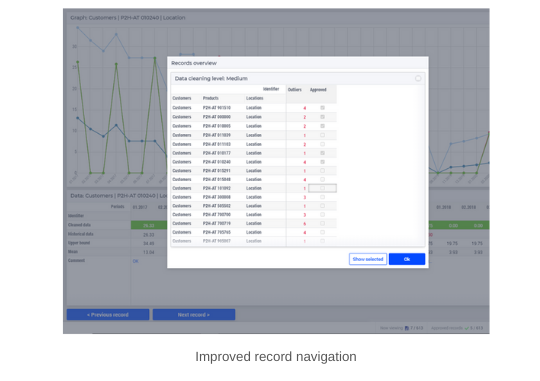Click the Ok button
The width and height of the screenshot is (540, 381).
[x=407, y=259]
